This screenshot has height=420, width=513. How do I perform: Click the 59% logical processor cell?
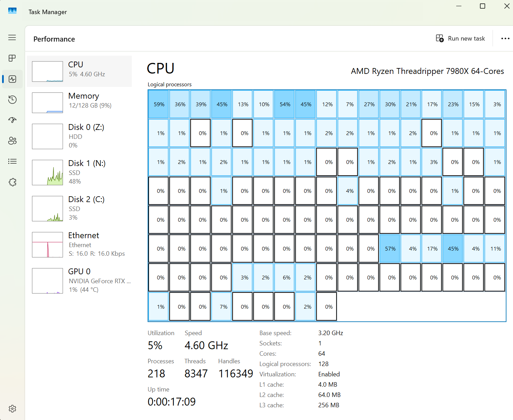pos(159,104)
